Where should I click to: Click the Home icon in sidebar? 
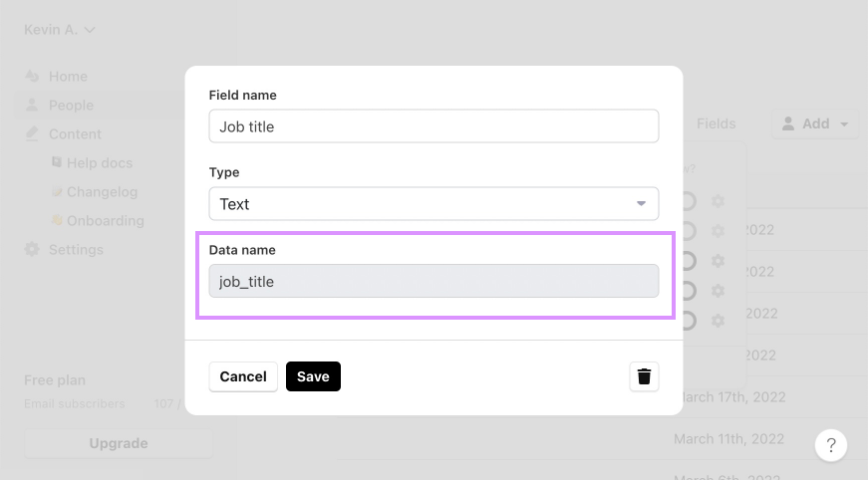point(32,77)
